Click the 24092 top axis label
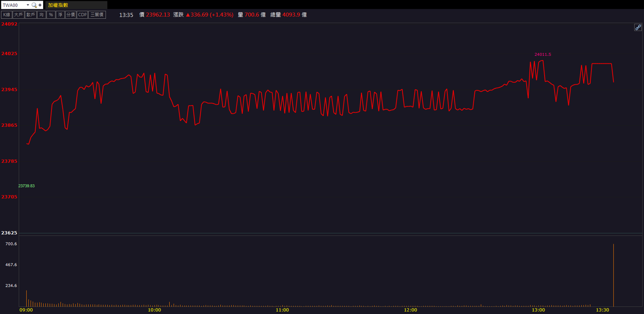The image size is (644, 314). 9,24
